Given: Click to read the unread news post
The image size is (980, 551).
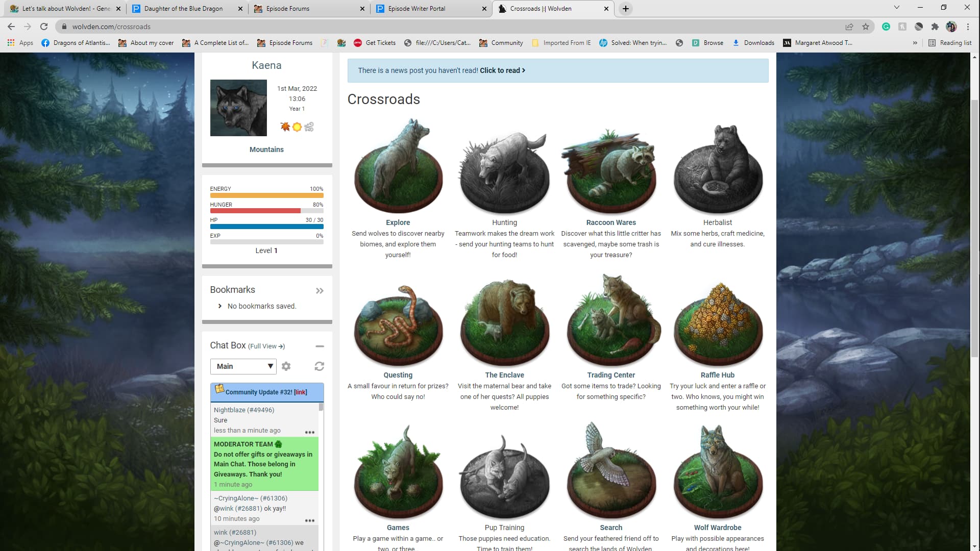Looking at the screenshot, I should [x=502, y=70].
